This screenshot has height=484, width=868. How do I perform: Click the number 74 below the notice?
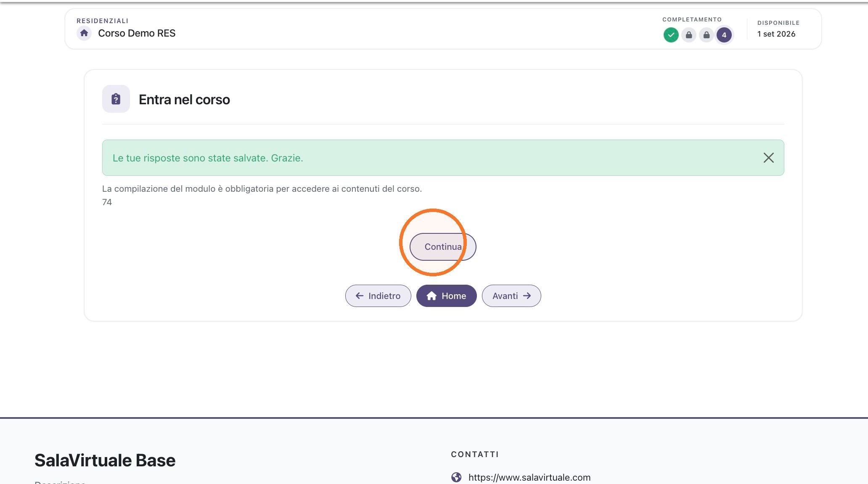[x=107, y=202]
